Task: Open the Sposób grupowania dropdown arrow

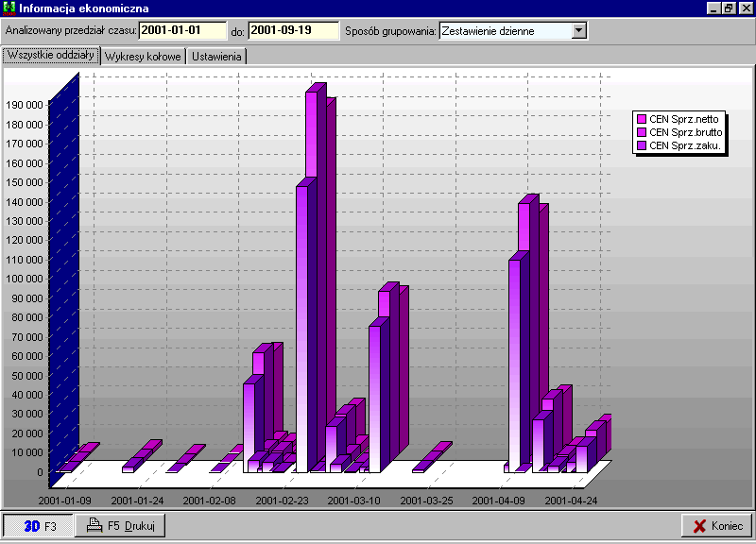Action: pos(578,31)
